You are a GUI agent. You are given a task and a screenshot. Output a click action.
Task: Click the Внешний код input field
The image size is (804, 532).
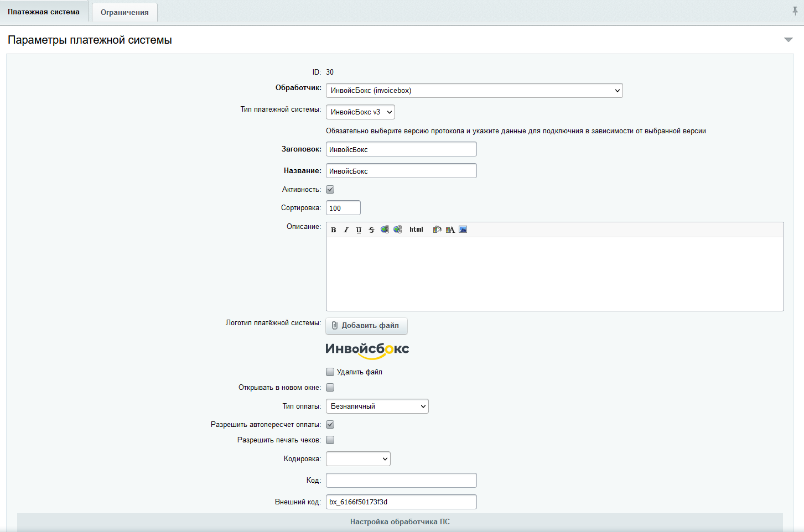pos(401,502)
